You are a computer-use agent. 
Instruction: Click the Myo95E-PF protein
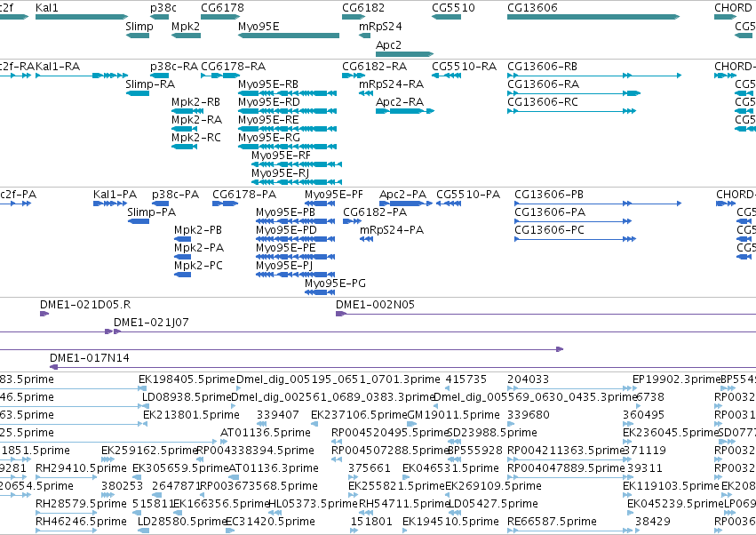[x=320, y=204]
